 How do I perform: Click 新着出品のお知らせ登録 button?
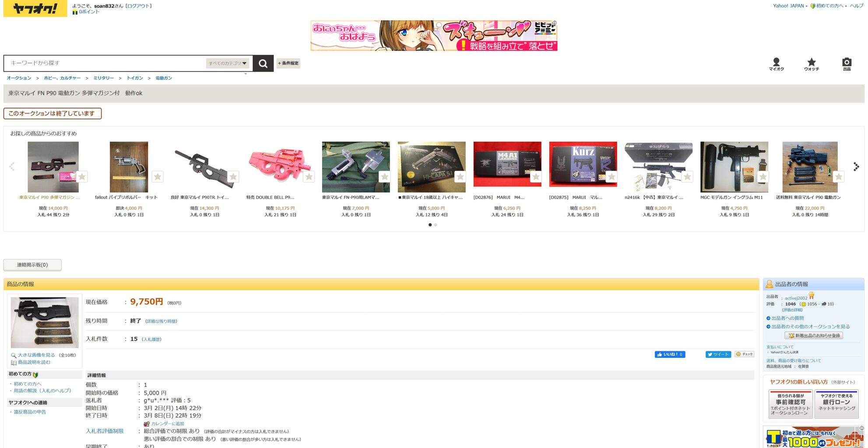point(814,336)
